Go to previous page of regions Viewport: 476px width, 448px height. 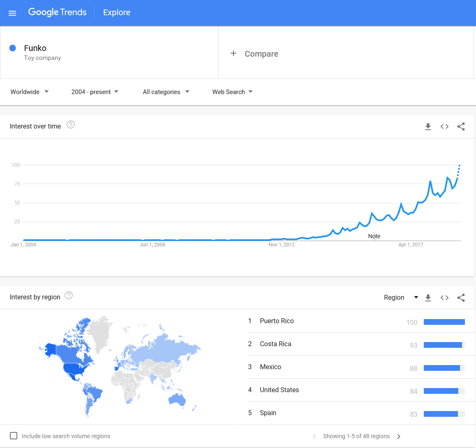coord(314,437)
